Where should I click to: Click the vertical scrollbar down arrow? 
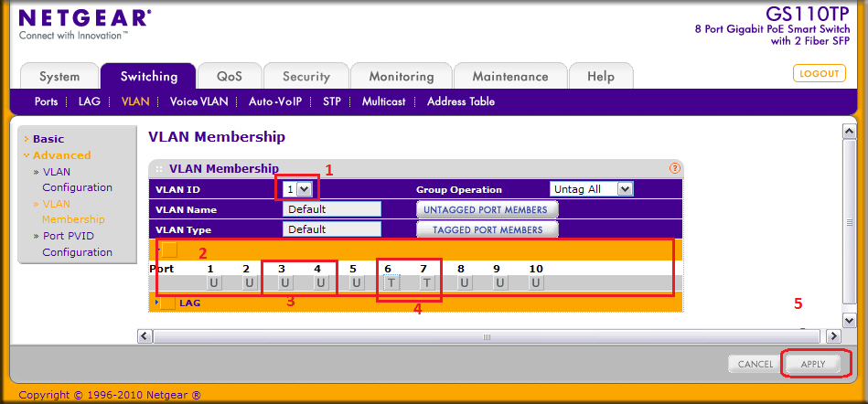click(x=848, y=320)
